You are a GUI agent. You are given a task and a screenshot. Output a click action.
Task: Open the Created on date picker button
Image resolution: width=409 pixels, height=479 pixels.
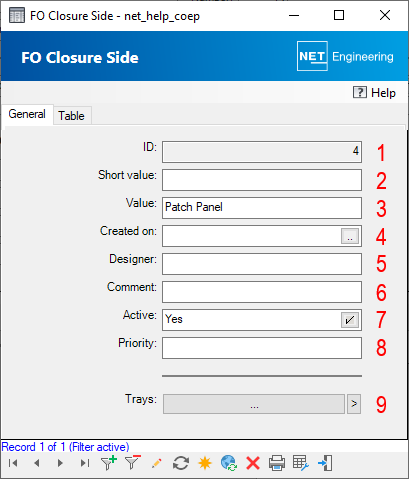coord(350,236)
